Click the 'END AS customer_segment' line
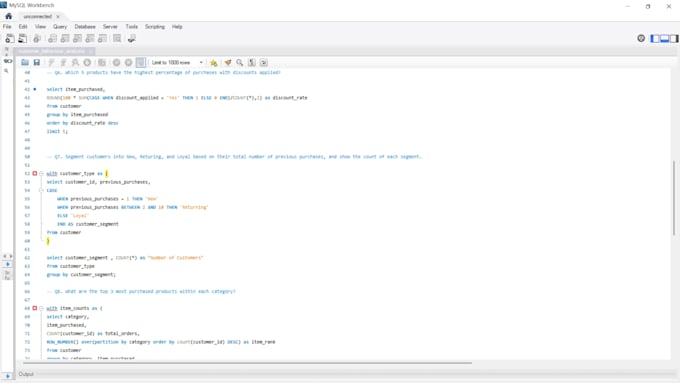The image size is (680, 383). [x=88, y=224]
